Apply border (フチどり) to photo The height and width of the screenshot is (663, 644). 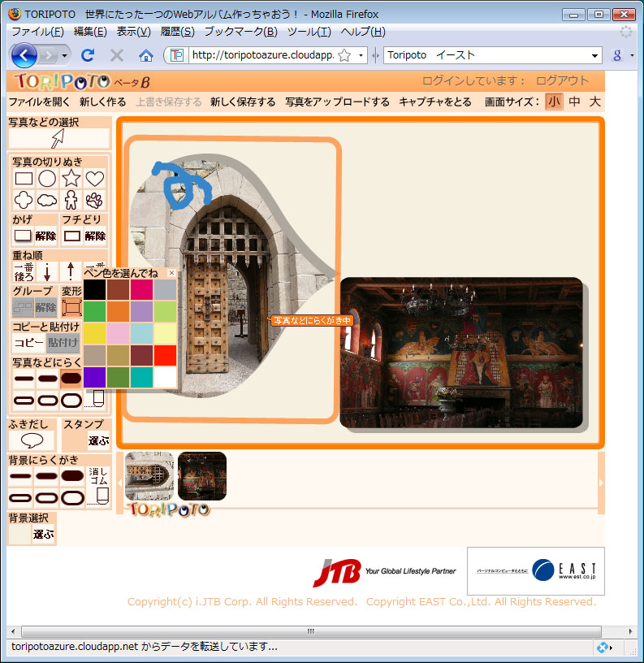[x=71, y=236]
